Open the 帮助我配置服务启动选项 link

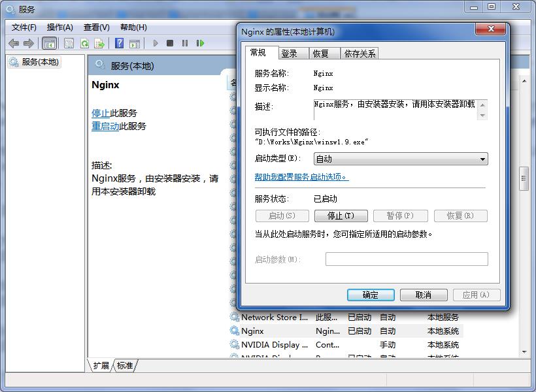[x=301, y=177]
